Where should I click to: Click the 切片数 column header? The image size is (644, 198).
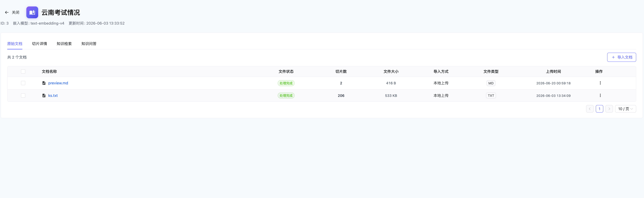tap(341, 71)
